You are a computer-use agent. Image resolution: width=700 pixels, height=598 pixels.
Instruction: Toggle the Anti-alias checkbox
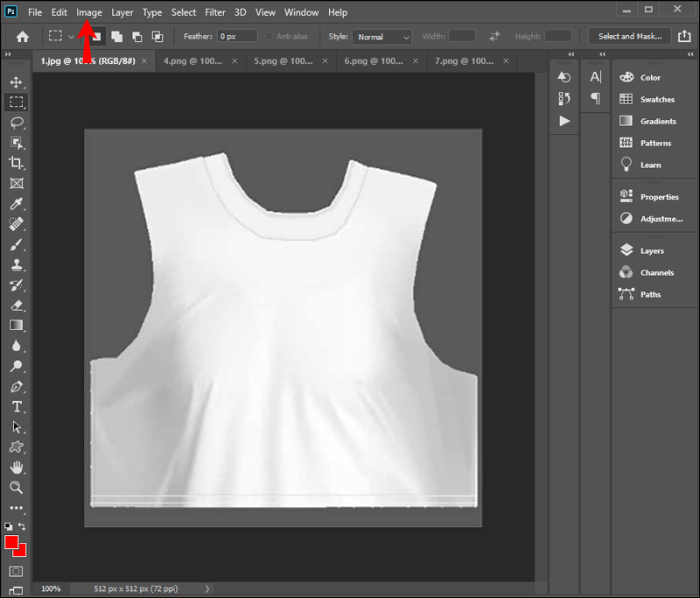[x=269, y=37]
